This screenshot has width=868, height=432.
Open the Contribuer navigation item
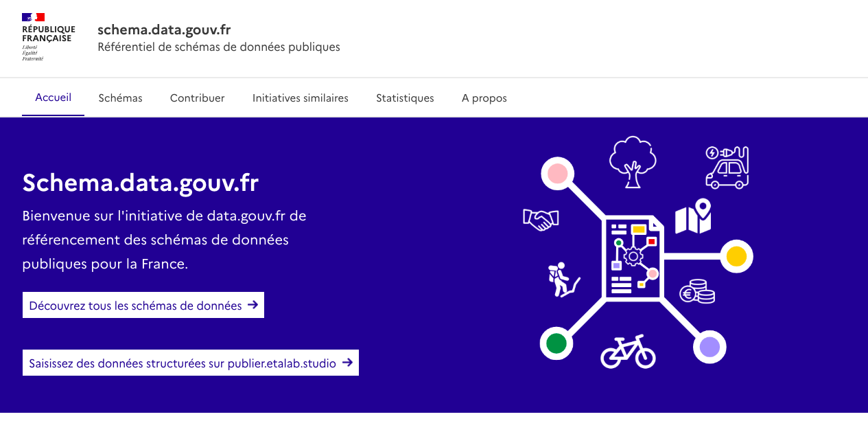(x=197, y=98)
